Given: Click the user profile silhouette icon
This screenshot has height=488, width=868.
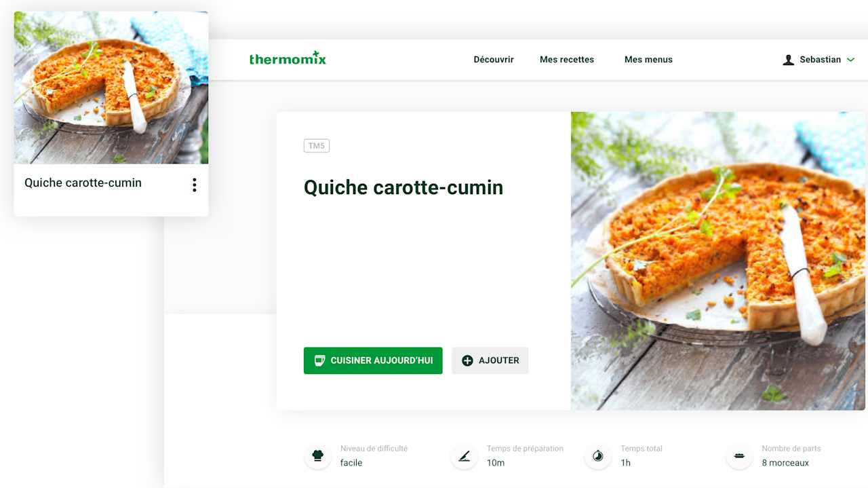Looking at the screenshot, I should pyautogui.click(x=788, y=60).
